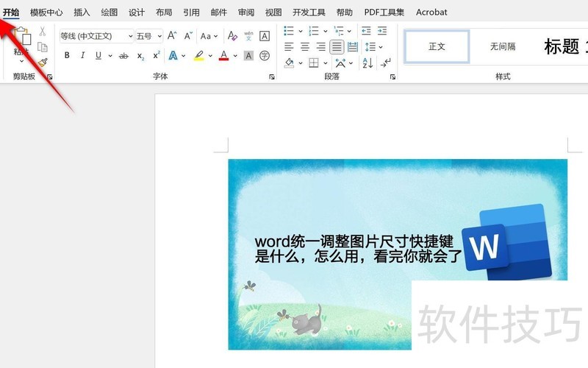Click the borders grid icon
This screenshot has height=368, width=588.
pyautogui.click(x=314, y=63)
